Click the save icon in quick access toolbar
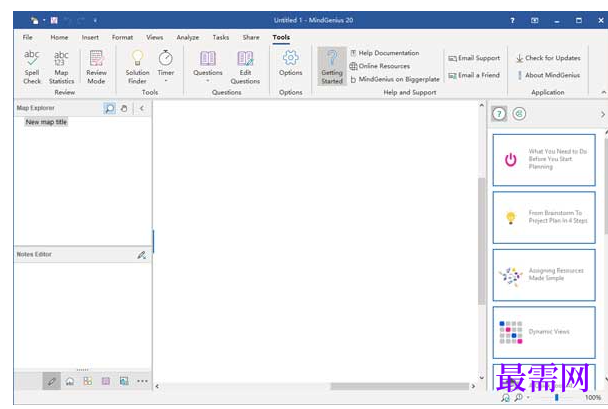This screenshot has height=409, width=608. (x=54, y=20)
